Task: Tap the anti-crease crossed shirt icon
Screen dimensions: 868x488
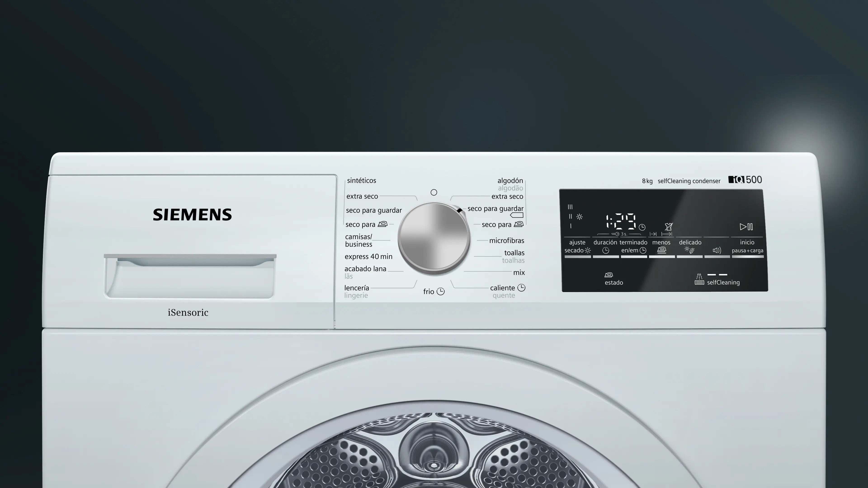Action: coord(669,227)
